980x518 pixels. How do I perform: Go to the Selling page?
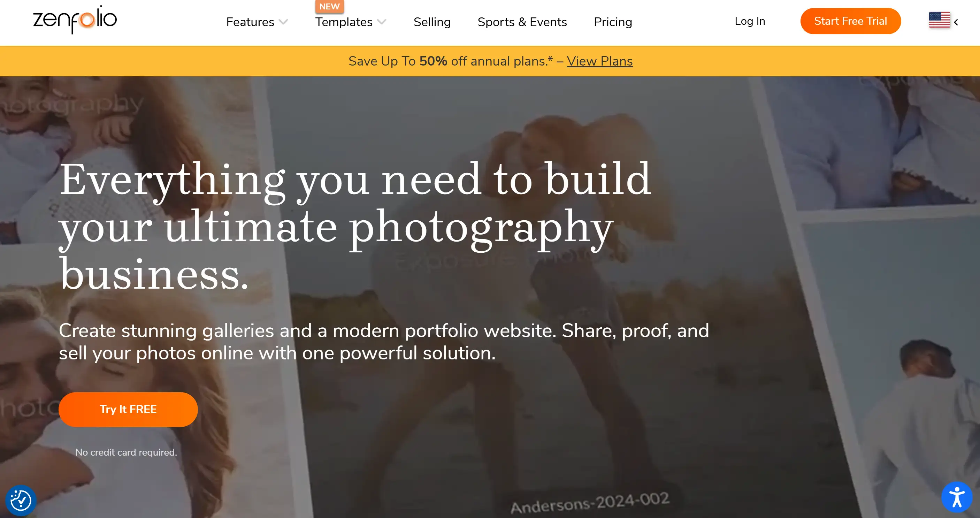coord(432,22)
